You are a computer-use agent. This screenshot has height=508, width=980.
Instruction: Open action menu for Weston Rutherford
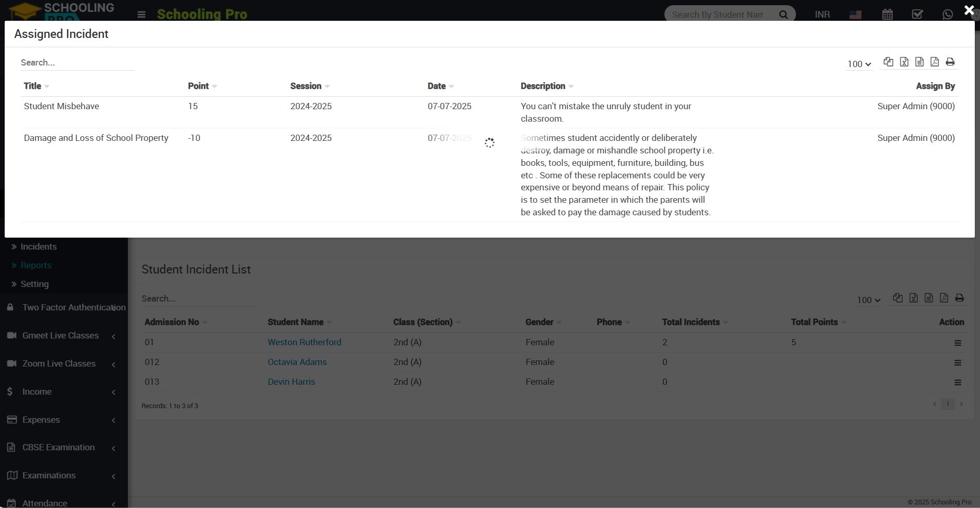[958, 343]
